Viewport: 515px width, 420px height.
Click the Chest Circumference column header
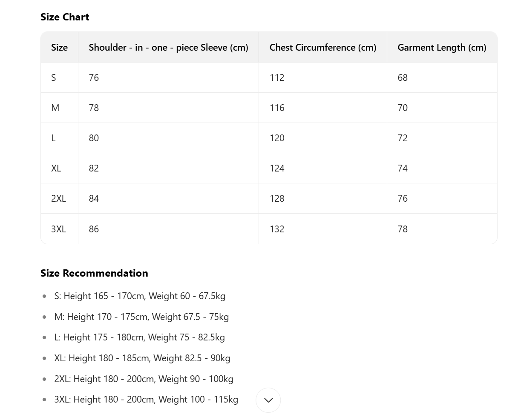[x=322, y=47]
